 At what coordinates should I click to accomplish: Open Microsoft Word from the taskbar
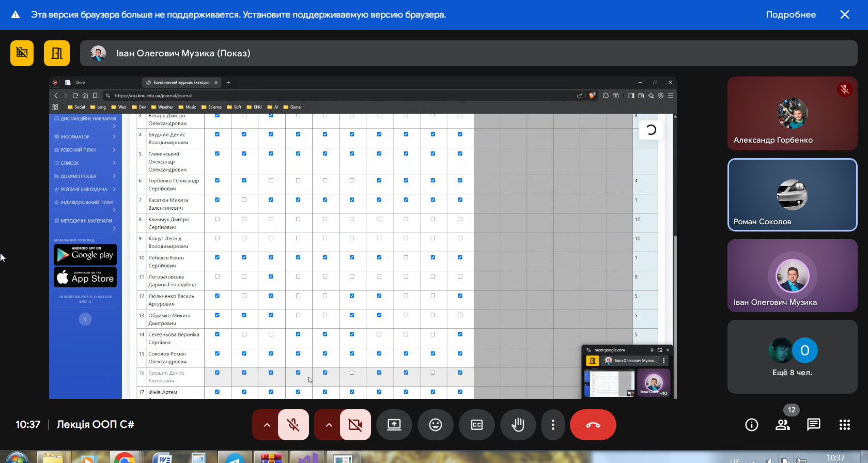(x=162, y=457)
